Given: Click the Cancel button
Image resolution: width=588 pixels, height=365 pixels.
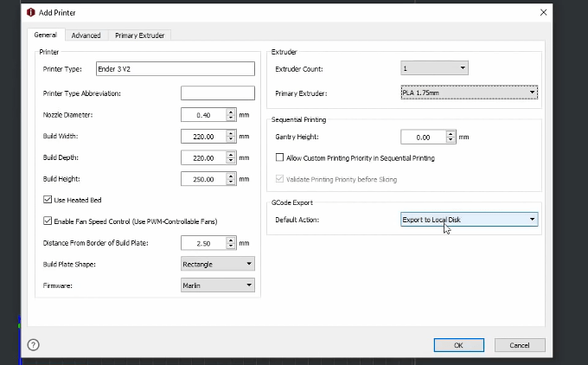Looking at the screenshot, I should [520, 345].
